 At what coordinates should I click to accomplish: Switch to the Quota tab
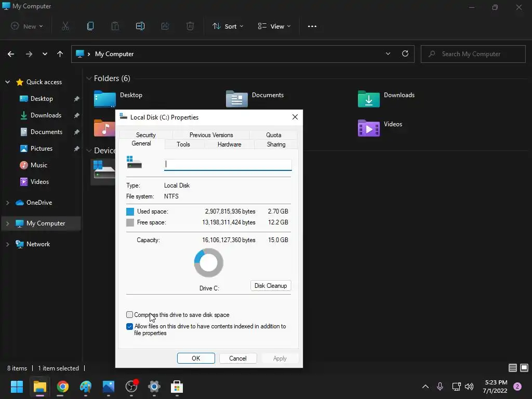273,135
